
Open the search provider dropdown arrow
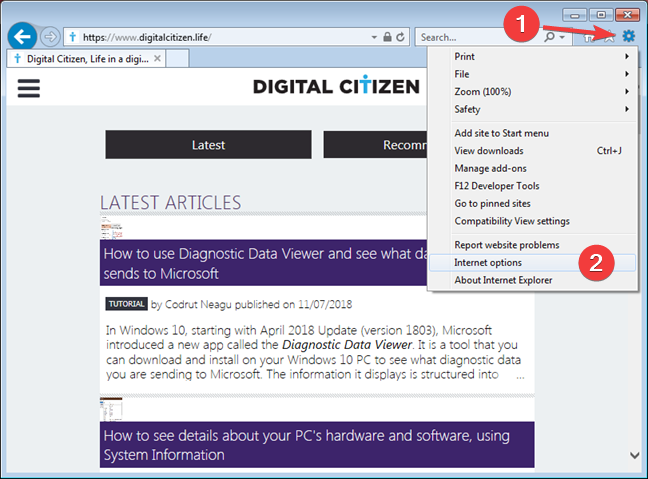click(562, 37)
